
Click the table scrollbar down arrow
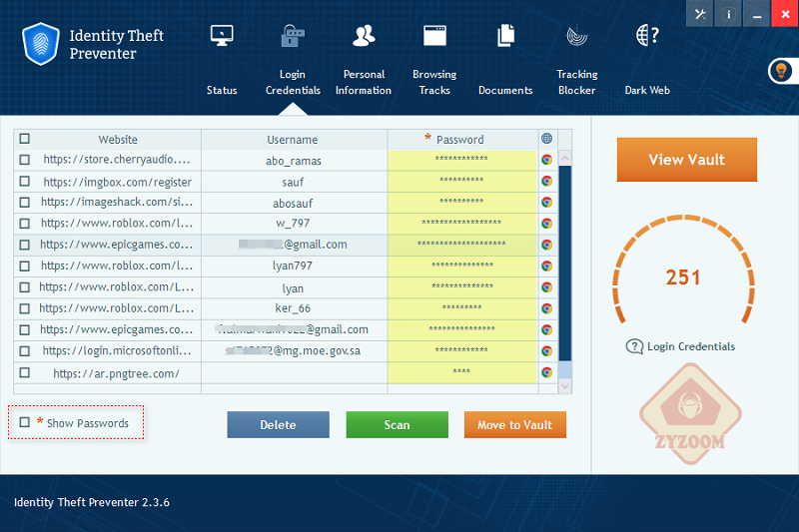565,386
